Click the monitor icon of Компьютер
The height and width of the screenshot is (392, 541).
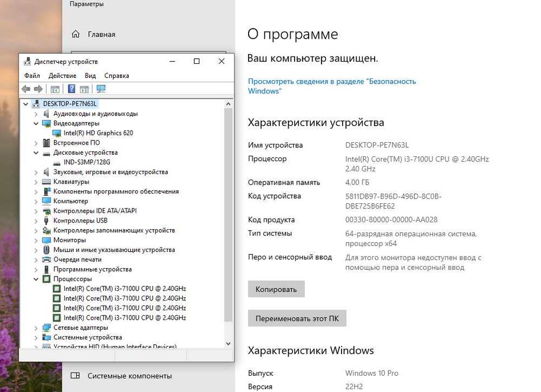pos(46,201)
